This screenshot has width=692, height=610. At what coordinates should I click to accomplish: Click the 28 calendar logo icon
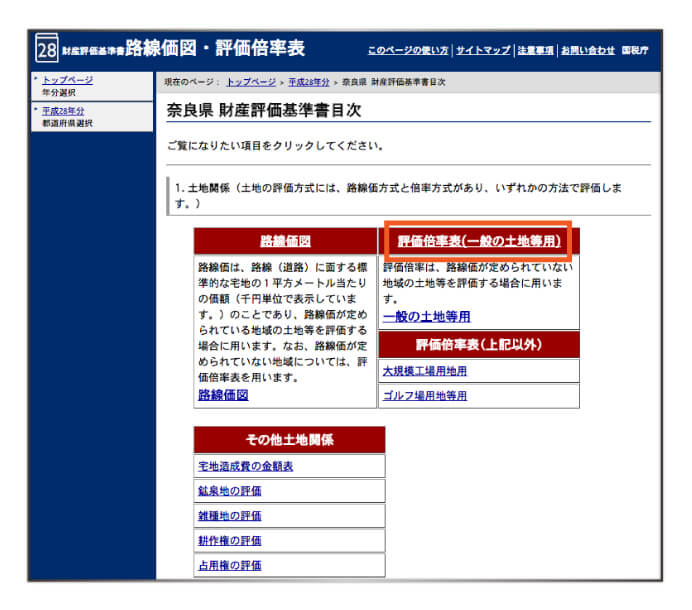pyautogui.click(x=46, y=48)
